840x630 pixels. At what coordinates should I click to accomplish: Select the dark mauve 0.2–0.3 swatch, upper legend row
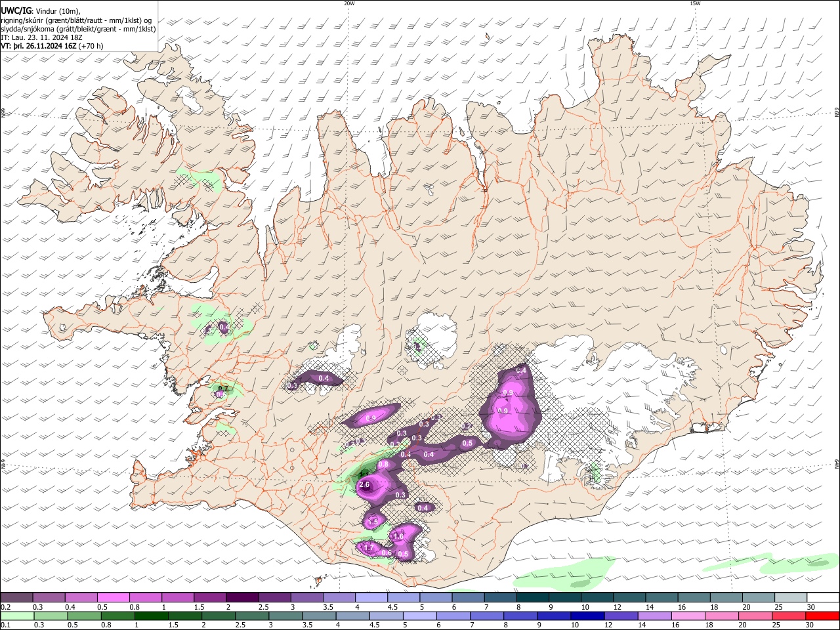click(16, 597)
